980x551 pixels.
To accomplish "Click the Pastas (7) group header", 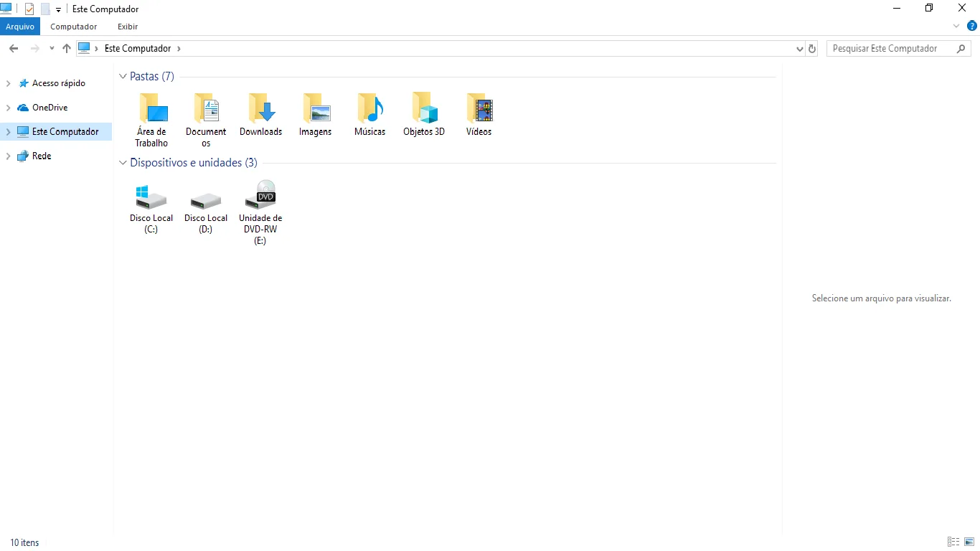I will 152,76.
